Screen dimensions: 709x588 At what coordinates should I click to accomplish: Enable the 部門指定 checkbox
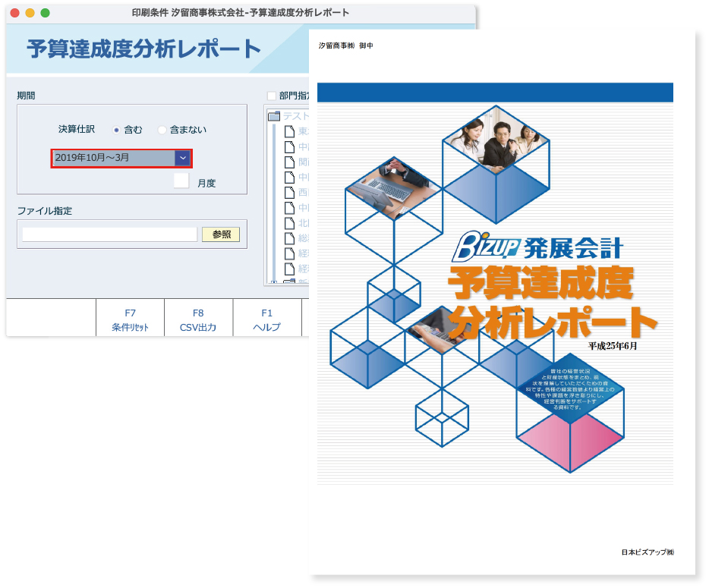click(271, 96)
